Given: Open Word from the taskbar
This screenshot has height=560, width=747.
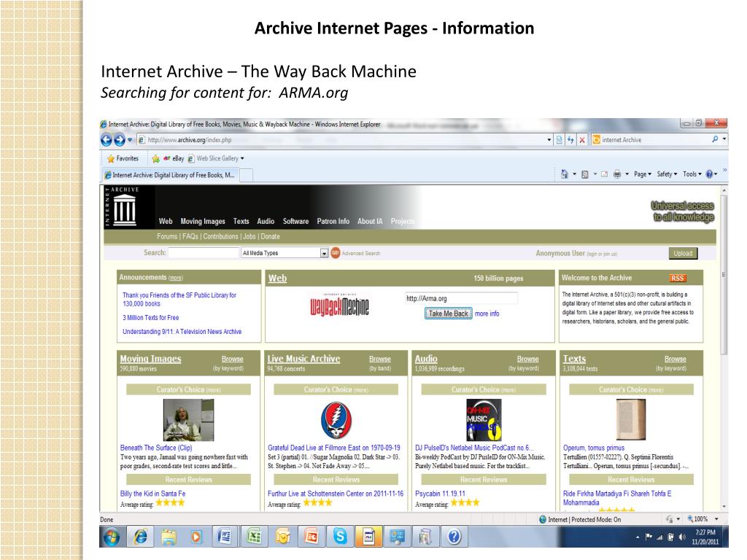Looking at the screenshot, I should click(225, 537).
